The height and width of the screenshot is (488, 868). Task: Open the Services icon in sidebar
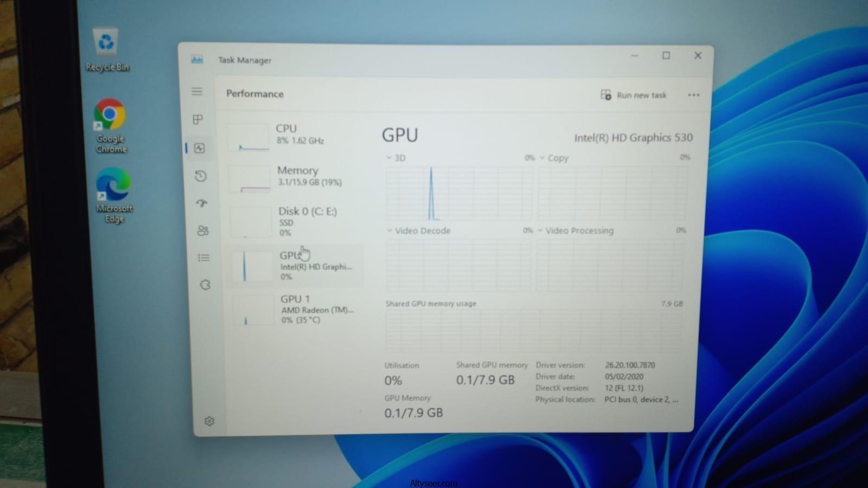[x=205, y=285]
